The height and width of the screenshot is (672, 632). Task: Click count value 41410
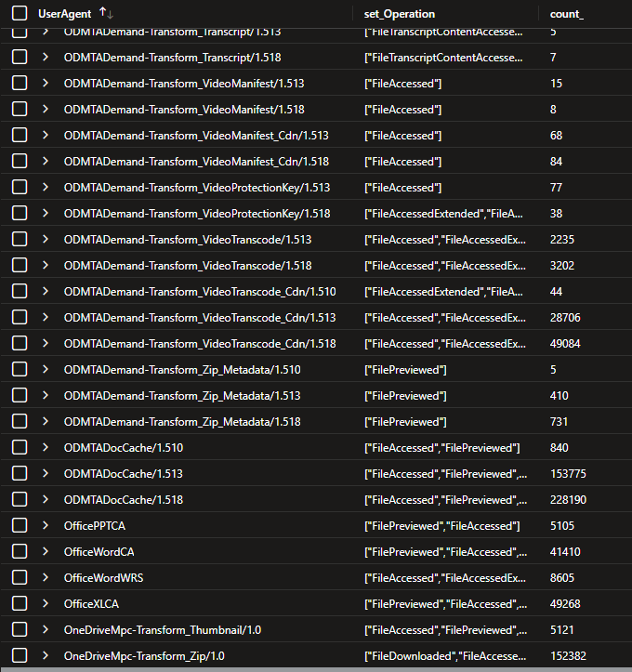(x=565, y=551)
